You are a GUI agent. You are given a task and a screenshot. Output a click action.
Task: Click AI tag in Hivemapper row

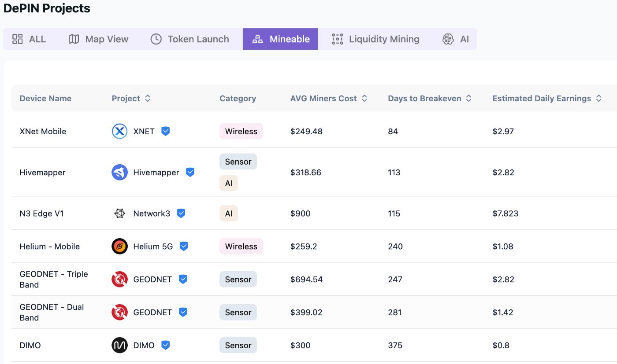[229, 183]
